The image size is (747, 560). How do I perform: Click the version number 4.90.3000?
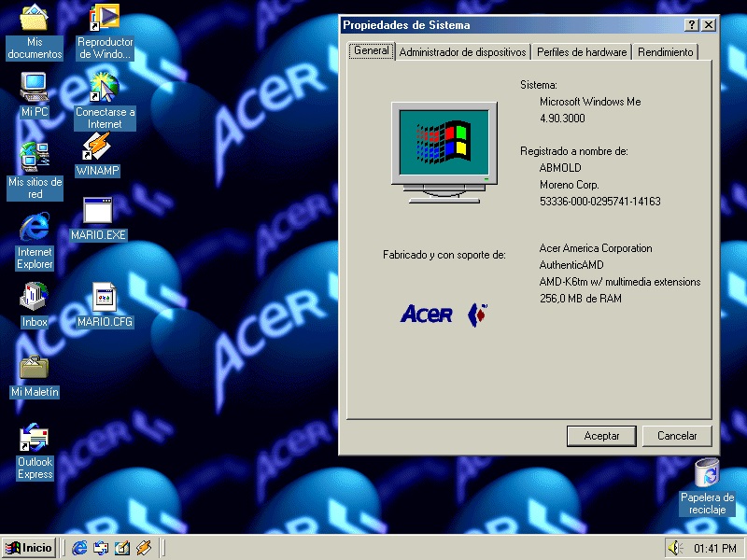[562, 119]
